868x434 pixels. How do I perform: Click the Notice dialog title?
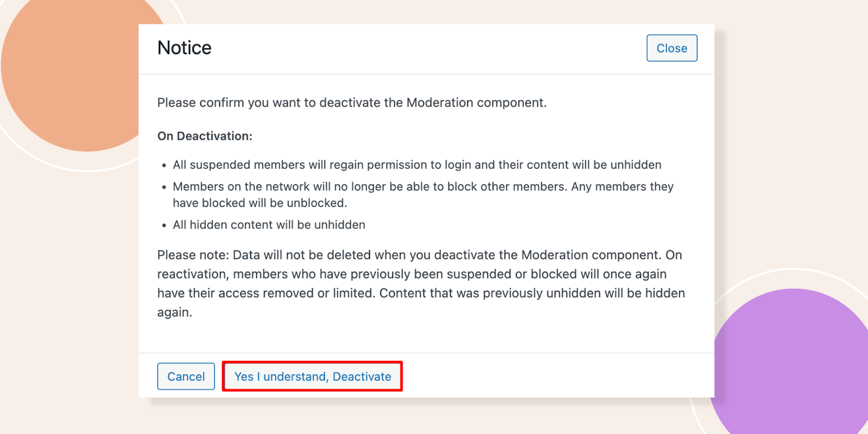pyautogui.click(x=184, y=48)
